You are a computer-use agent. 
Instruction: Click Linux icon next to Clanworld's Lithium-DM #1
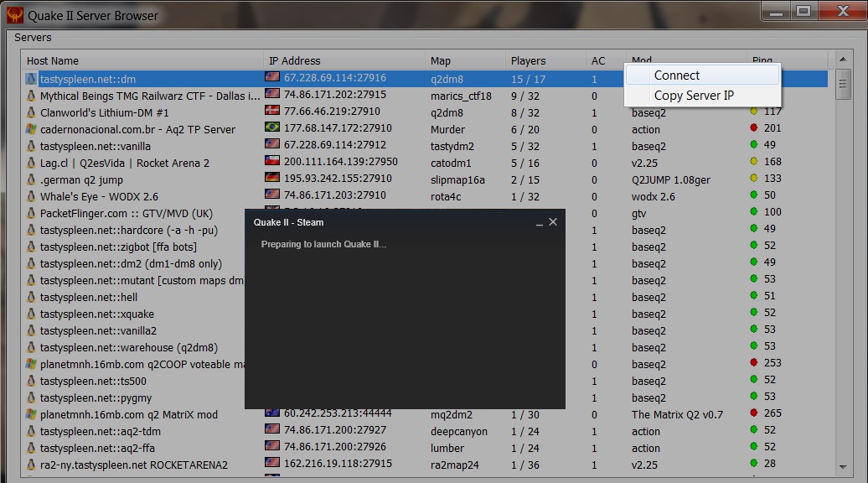31,112
